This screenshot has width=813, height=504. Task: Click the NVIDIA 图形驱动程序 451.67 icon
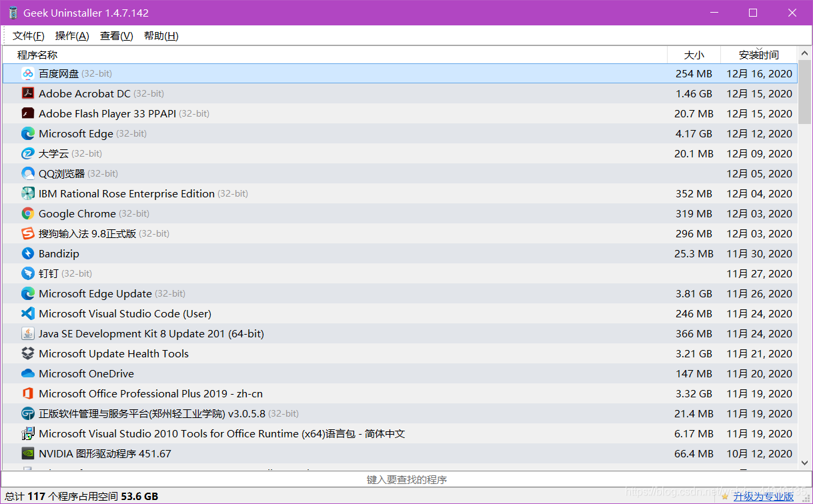28,453
